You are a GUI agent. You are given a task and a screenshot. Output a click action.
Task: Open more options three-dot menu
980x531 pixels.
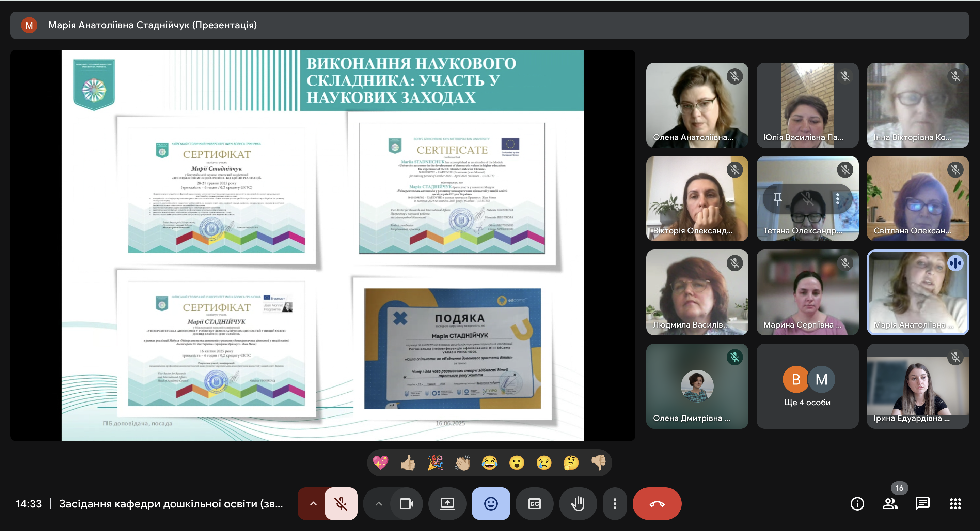click(x=614, y=504)
